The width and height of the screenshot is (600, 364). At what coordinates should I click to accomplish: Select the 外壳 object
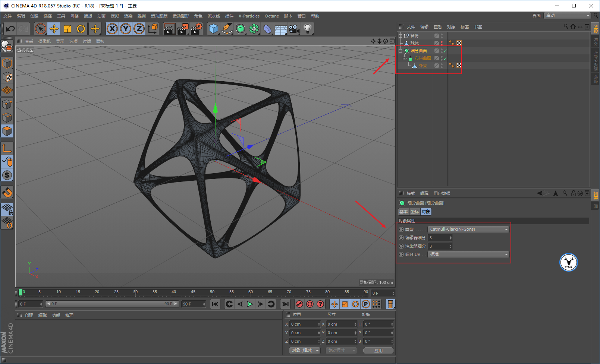tap(423, 66)
